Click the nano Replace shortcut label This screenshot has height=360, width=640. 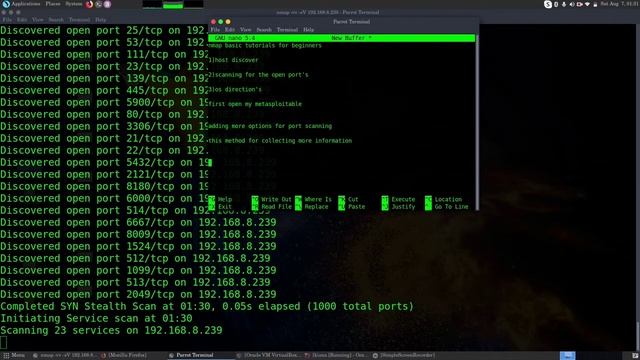[x=316, y=207]
